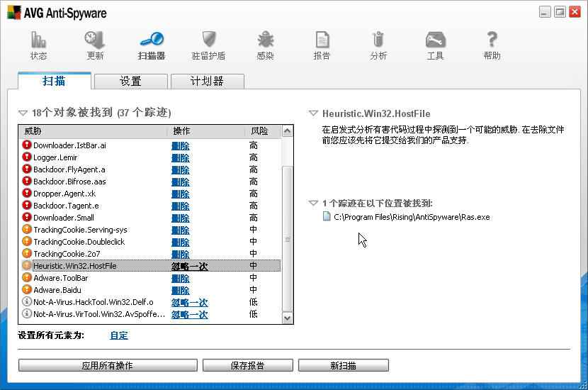Select the TrackingCookie.2o7 threat name
Screen dimensions: 588x390
67,254
